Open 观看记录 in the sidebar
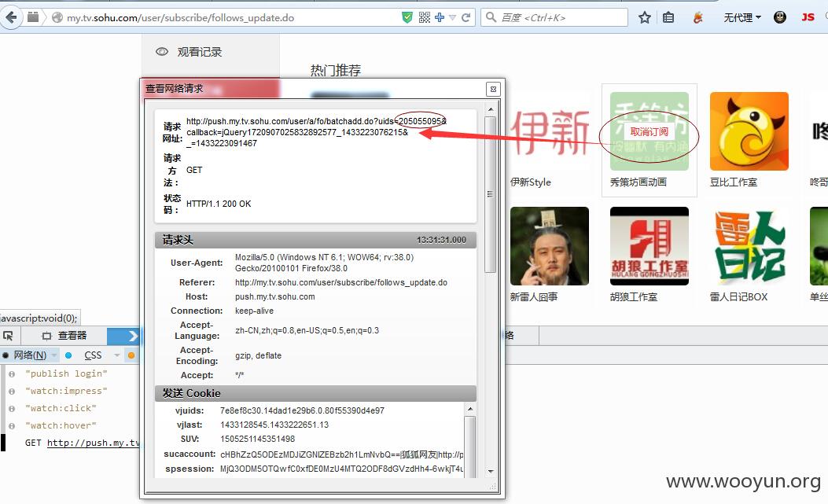The width and height of the screenshot is (828, 504). [x=199, y=52]
